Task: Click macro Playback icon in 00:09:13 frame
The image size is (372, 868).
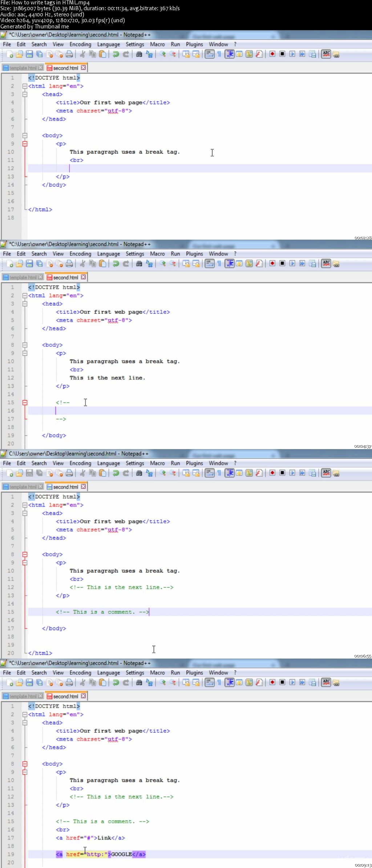Action: pyautogui.click(x=292, y=683)
